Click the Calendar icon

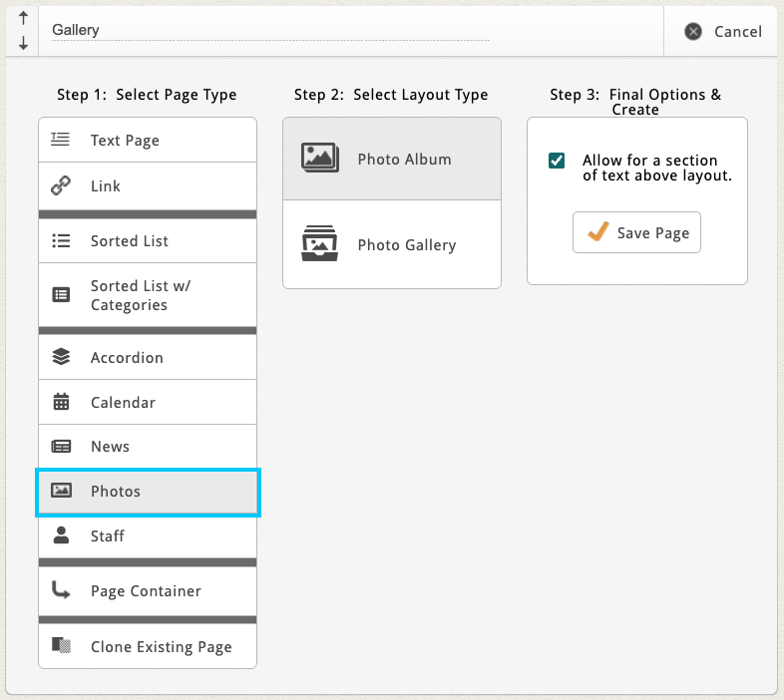61,402
